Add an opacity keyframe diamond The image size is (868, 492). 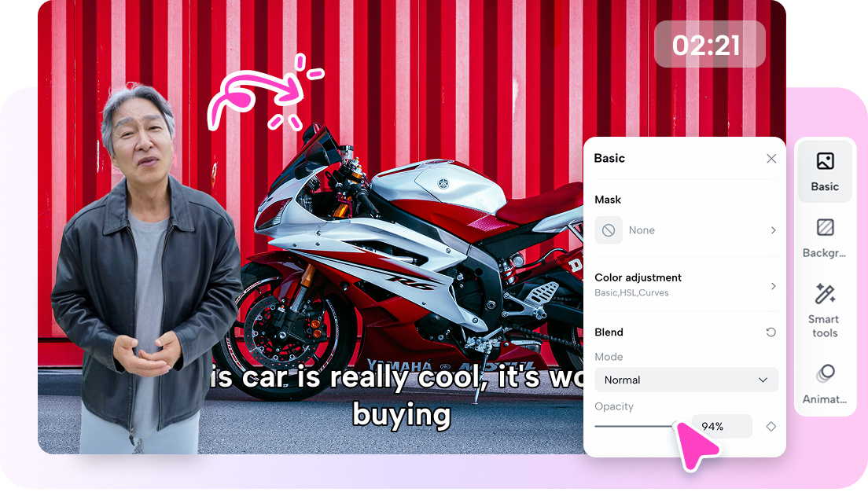[x=771, y=426]
